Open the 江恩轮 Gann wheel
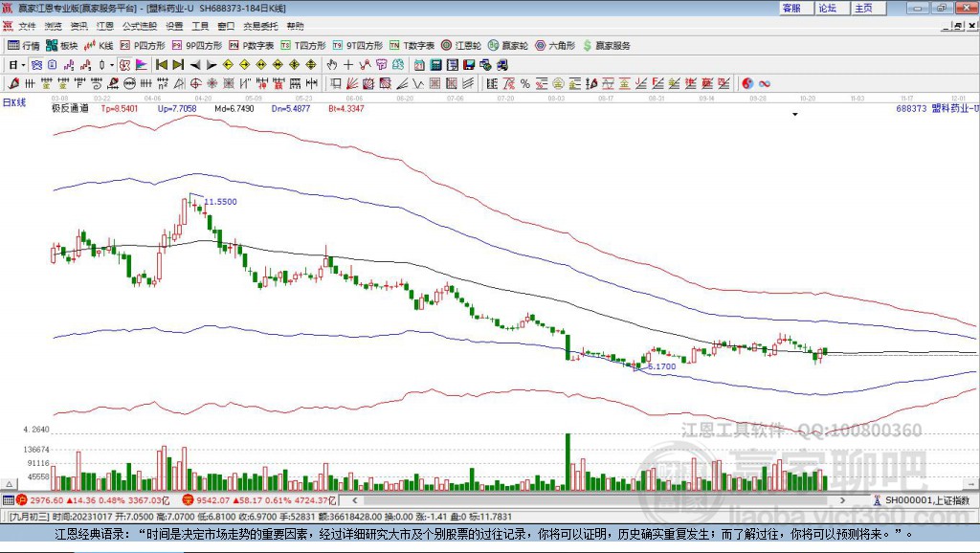980x553 pixels. tap(461, 46)
